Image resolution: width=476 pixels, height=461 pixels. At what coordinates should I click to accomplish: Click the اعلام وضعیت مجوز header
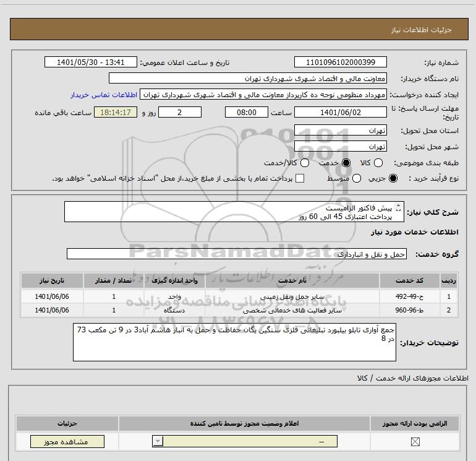[x=244, y=424]
